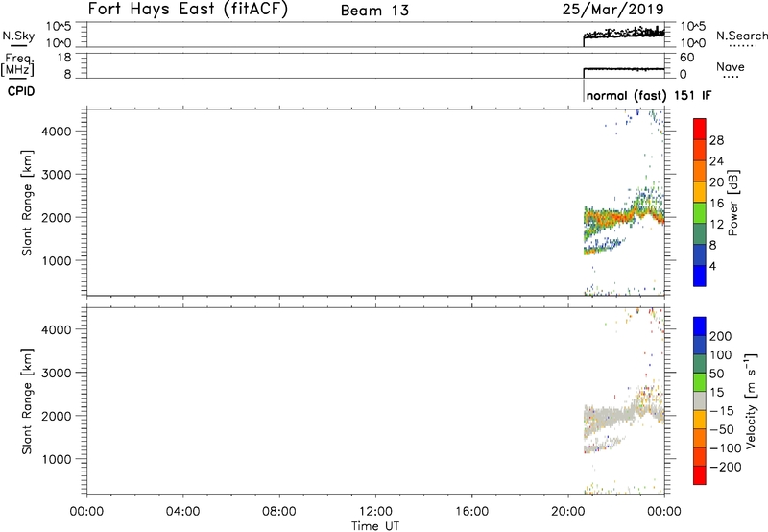Click the '-200' label on Velocity colorbar
The height and width of the screenshot is (532, 768).
(x=725, y=467)
